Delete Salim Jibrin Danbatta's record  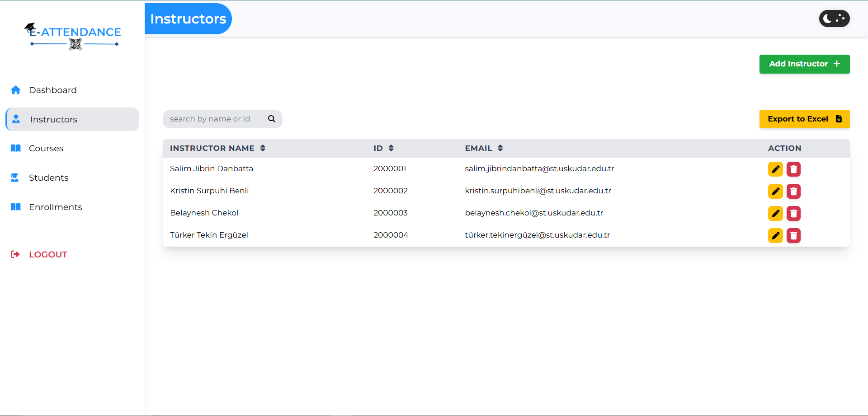click(793, 169)
